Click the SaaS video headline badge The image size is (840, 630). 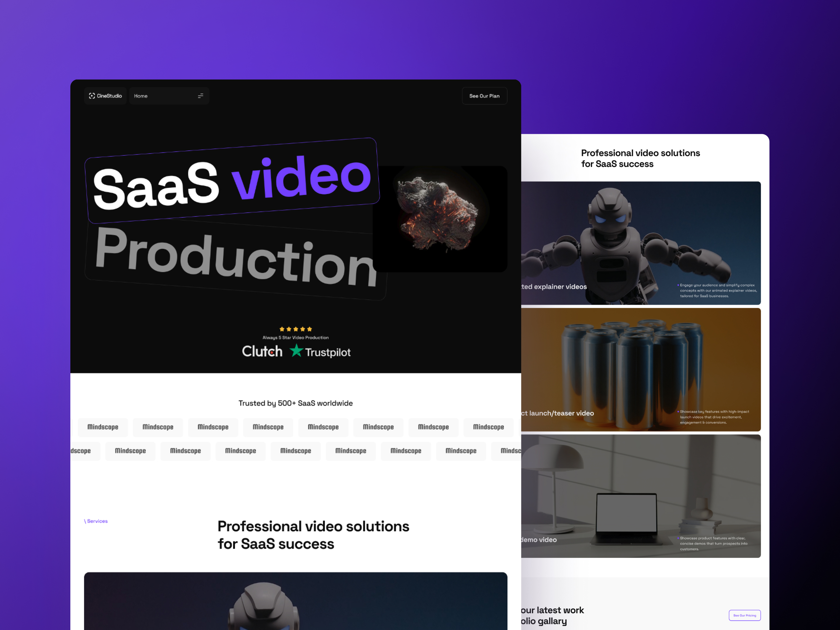coord(232,182)
